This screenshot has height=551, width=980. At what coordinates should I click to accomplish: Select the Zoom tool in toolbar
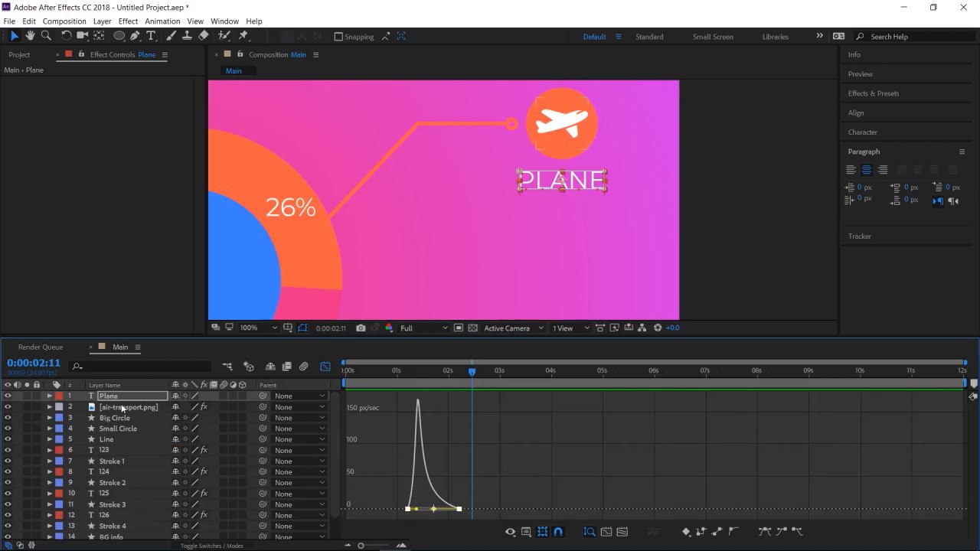[46, 36]
